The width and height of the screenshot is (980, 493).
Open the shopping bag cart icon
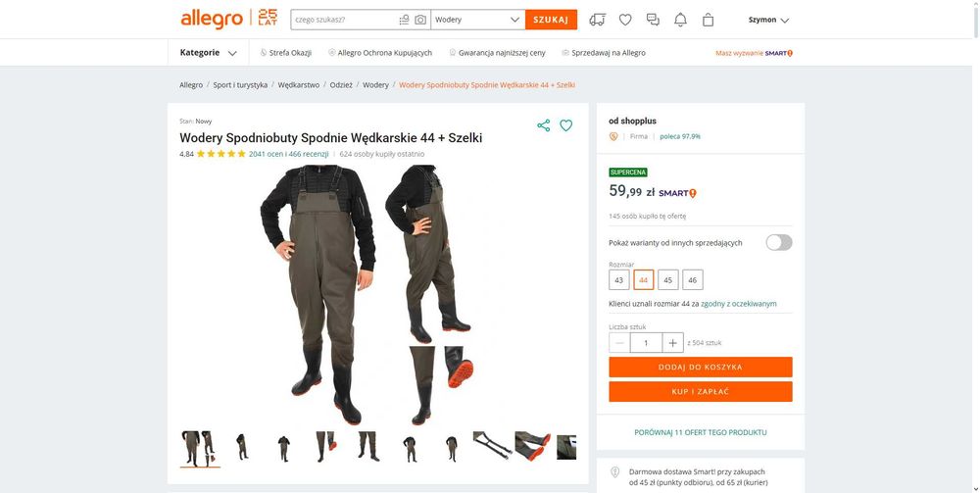coord(708,20)
